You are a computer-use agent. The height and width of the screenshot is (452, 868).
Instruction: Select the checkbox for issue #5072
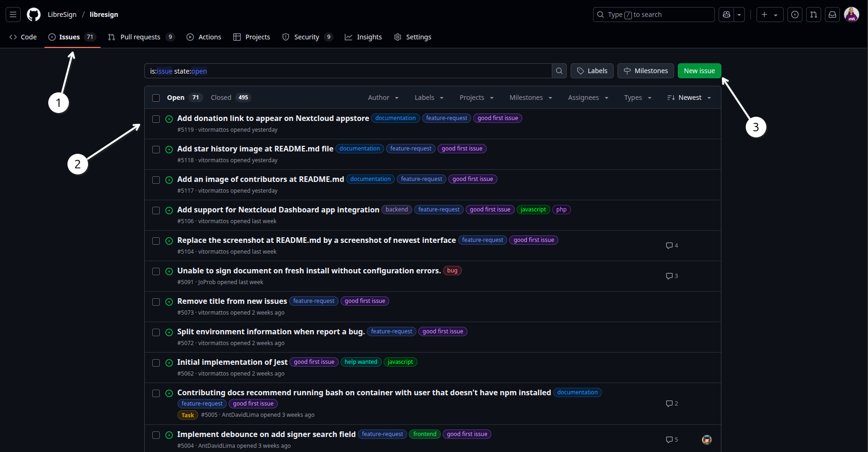point(156,332)
